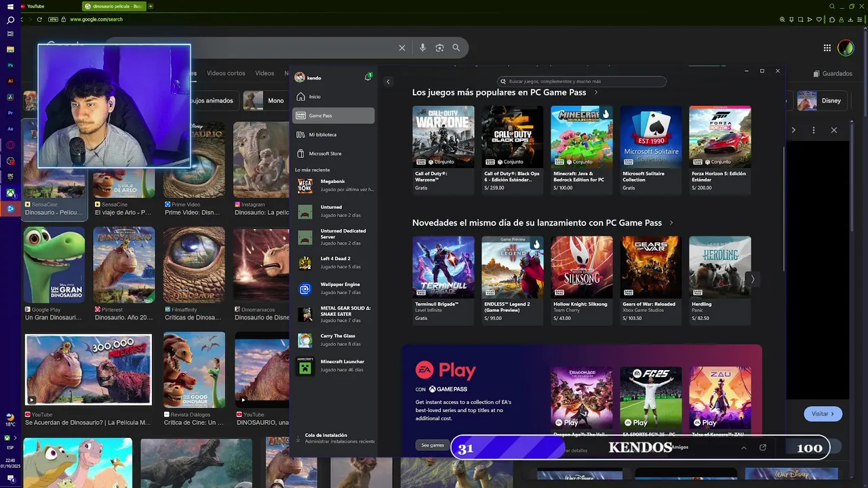Focus the Buscar juegos search field
Image resolution: width=868 pixels, height=488 pixels.
(582, 81)
